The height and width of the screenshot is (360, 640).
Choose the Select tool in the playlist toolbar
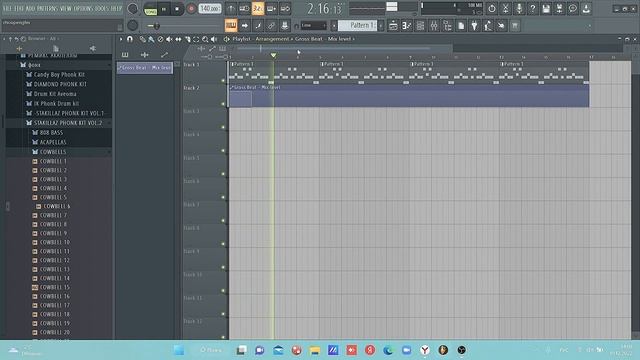coord(196,39)
